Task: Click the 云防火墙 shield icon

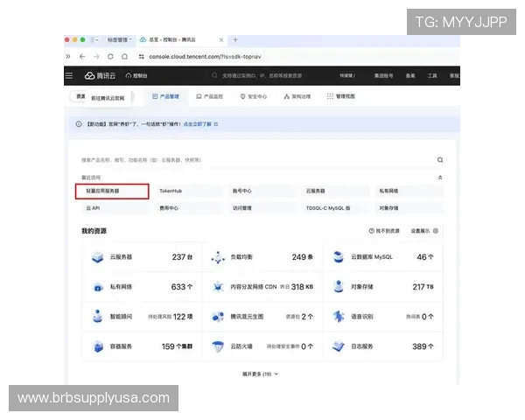Action: point(218,346)
